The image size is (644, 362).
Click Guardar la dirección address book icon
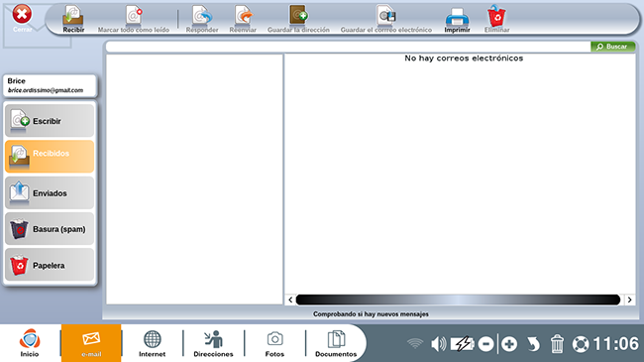pyautogui.click(x=298, y=16)
